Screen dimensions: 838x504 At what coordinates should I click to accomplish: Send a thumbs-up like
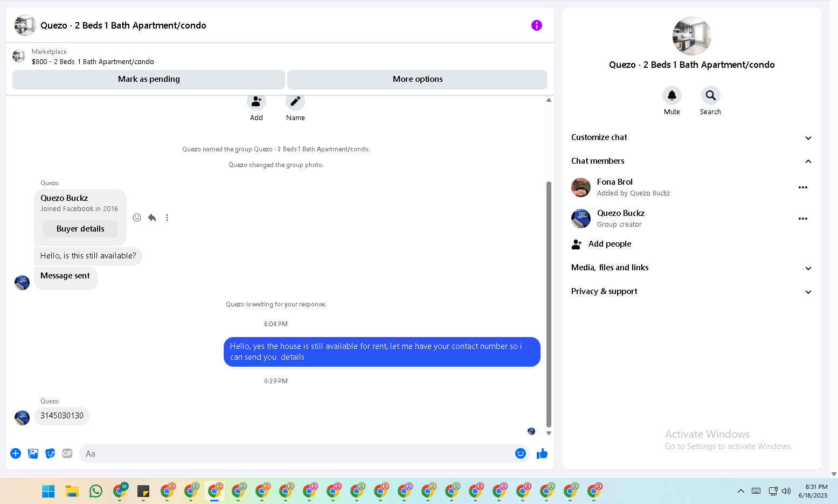(x=542, y=453)
